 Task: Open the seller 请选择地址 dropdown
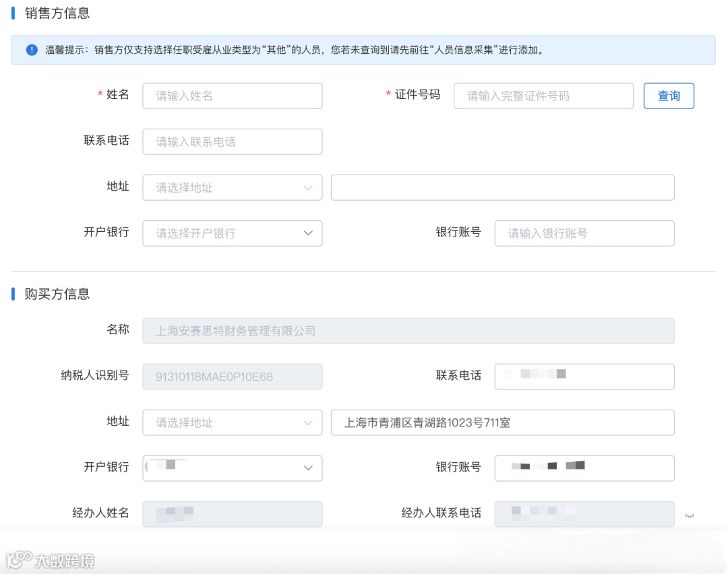pyautogui.click(x=232, y=187)
